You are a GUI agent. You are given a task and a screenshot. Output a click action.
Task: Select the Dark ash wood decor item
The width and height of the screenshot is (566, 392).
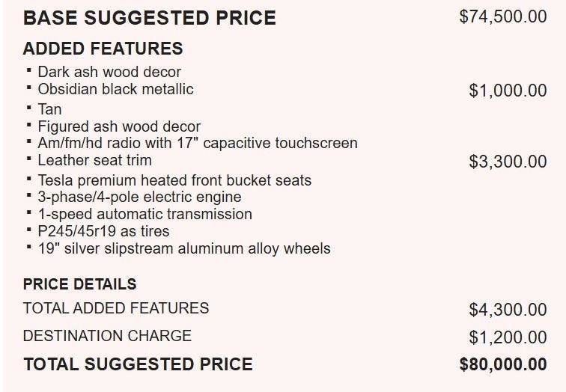(109, 73)
